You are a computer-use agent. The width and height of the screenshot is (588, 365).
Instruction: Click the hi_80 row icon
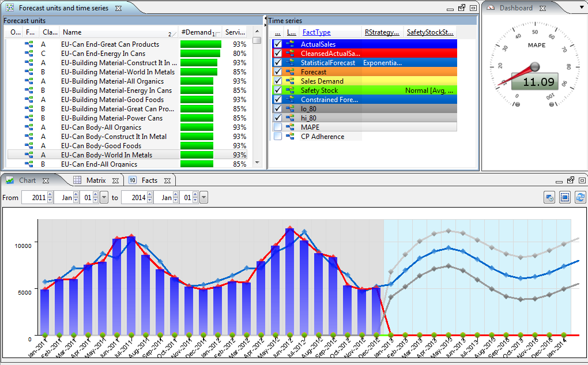pyautogui.click(x=290, y=118)
